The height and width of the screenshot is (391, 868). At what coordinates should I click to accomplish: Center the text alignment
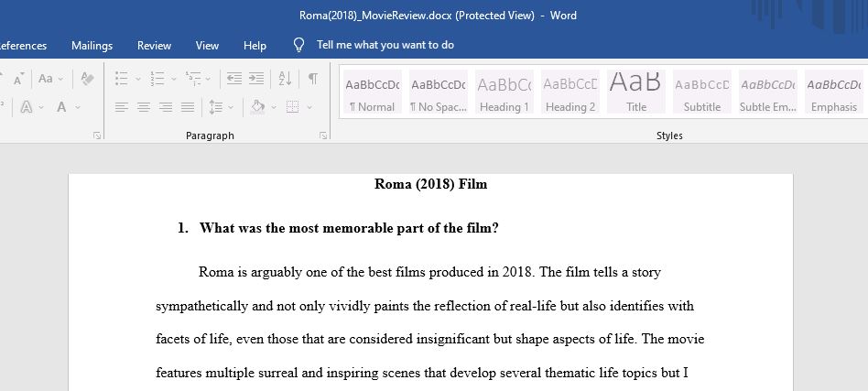(144, 107)
